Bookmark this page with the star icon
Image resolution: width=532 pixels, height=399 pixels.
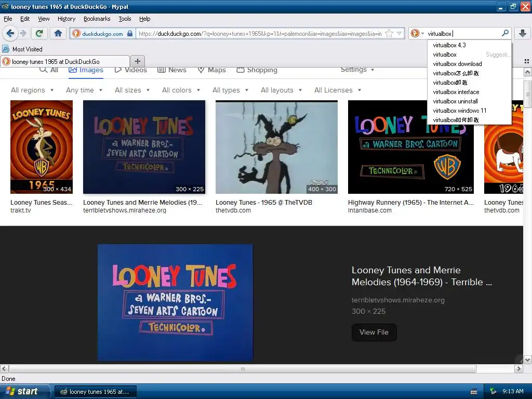pos(389,33)
